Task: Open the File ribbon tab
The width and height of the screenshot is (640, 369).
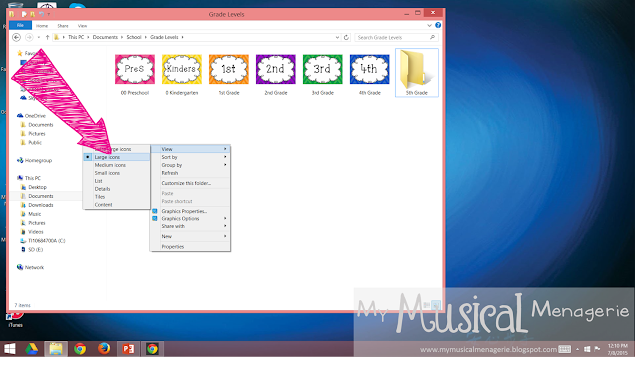Action: (20, 25)
